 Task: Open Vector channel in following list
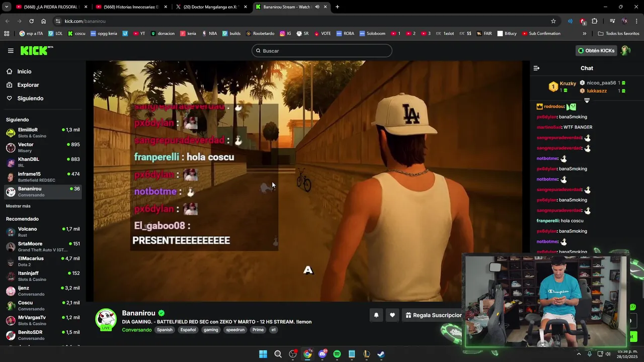click(x=43, y=147)
